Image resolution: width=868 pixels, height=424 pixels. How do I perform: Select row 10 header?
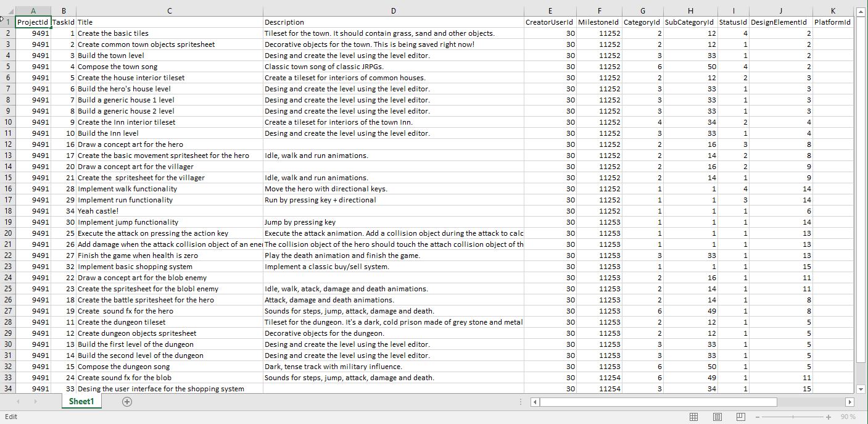click(8, 122)
